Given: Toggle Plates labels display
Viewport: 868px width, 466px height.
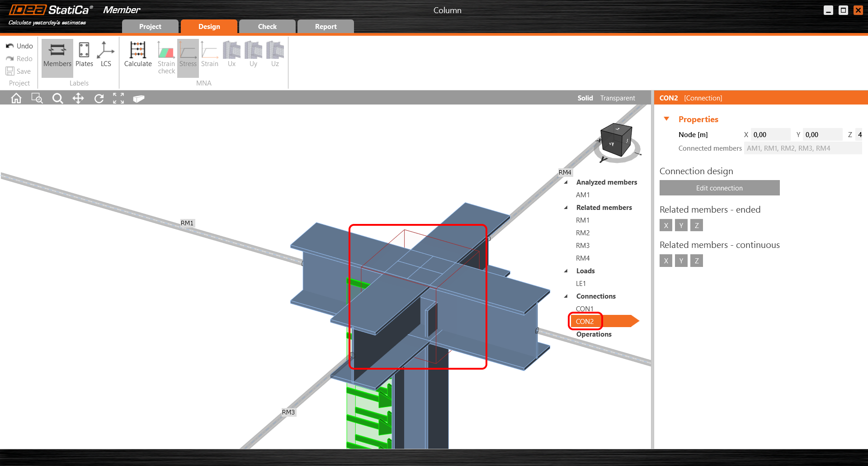Looking at the screenshot, I should pos(84,54).
